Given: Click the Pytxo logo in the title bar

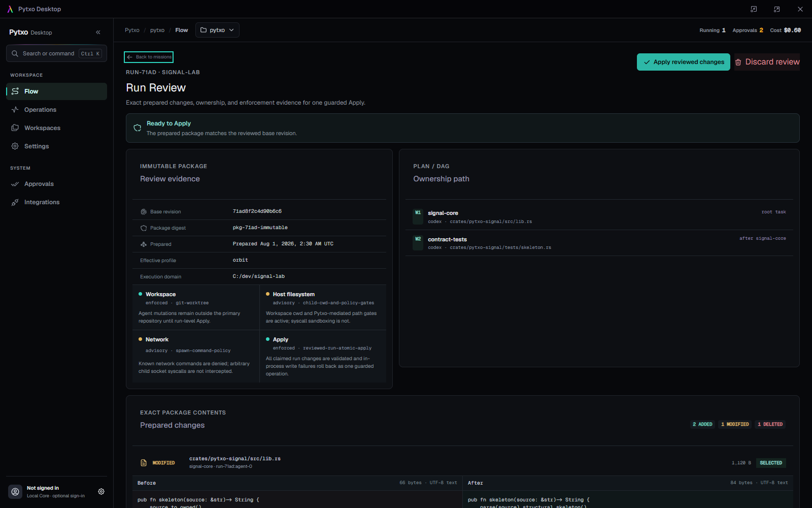Looking at the screenshot, I should (x=10, y=9).
